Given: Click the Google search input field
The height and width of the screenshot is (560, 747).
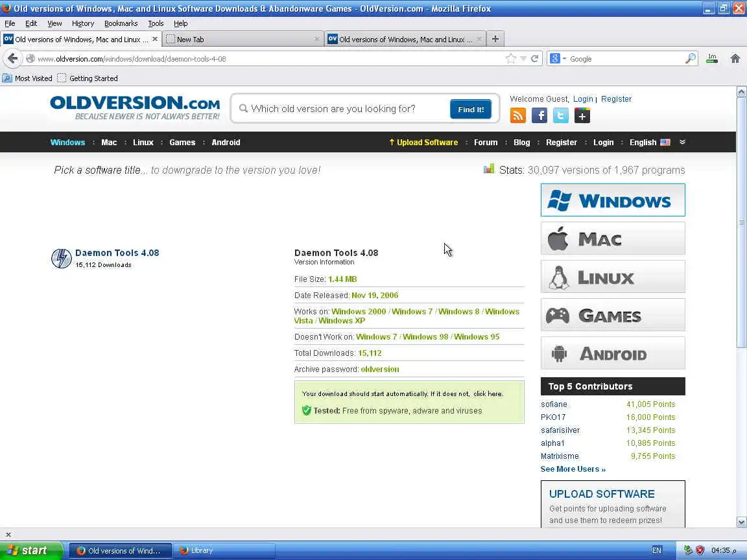Looking at the screenshot, I should point(626,58).
